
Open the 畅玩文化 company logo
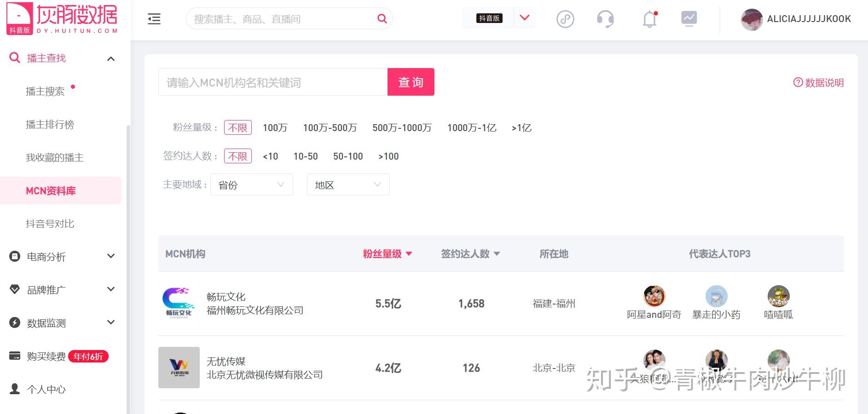point(179,303)
